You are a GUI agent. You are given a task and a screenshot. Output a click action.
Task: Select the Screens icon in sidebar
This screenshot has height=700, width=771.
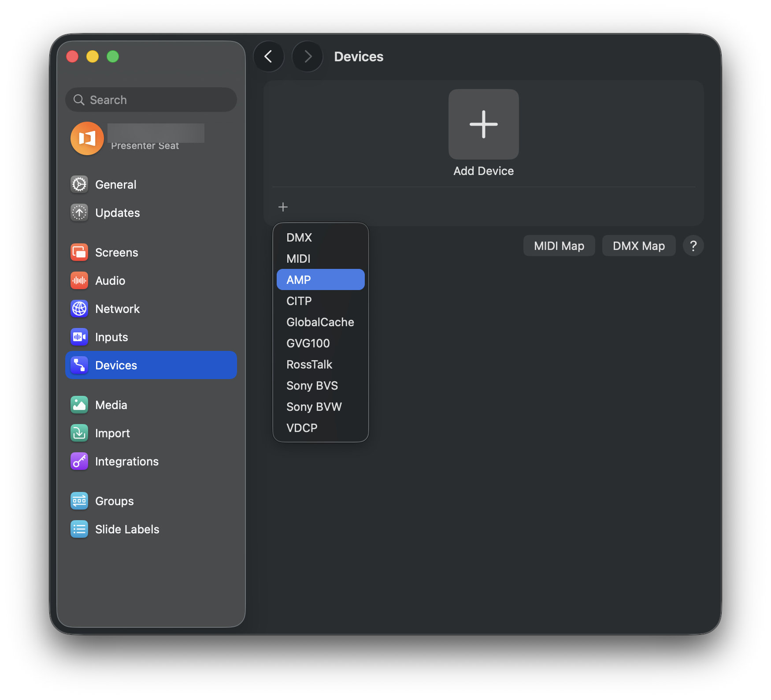[79, 252]
